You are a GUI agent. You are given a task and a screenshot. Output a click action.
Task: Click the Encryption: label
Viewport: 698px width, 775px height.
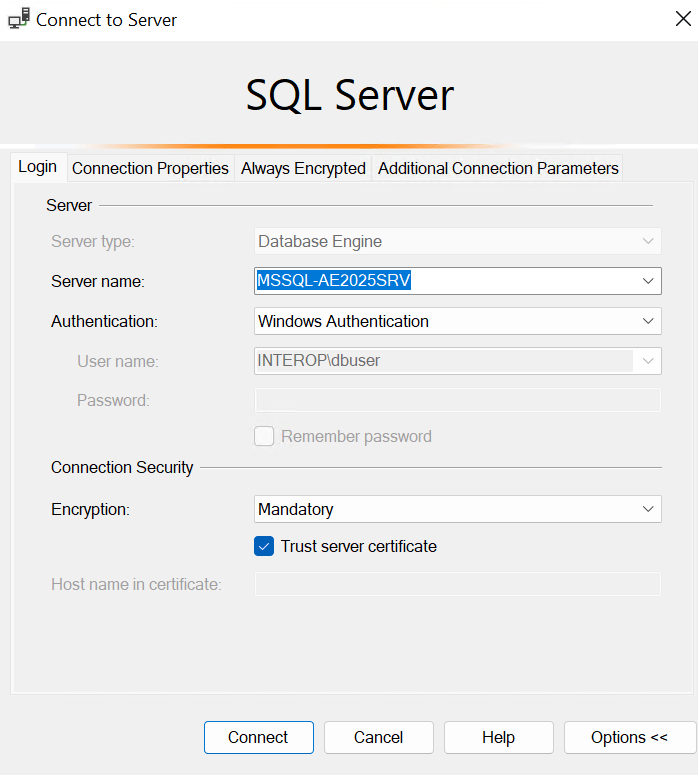[90, 509]
